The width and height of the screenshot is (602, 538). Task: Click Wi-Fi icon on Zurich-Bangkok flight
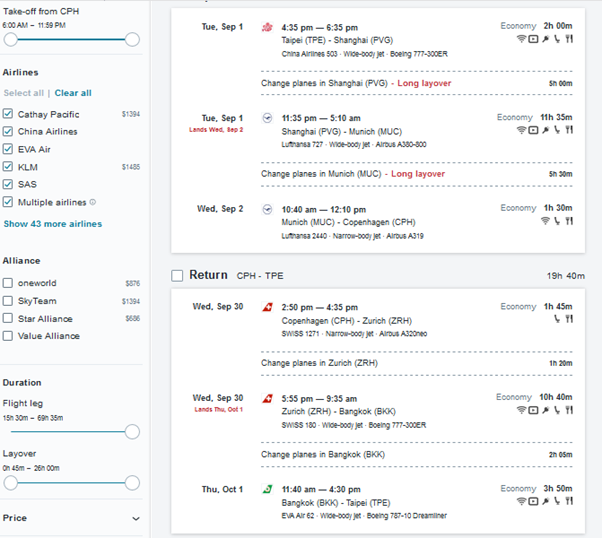point(521,410)
